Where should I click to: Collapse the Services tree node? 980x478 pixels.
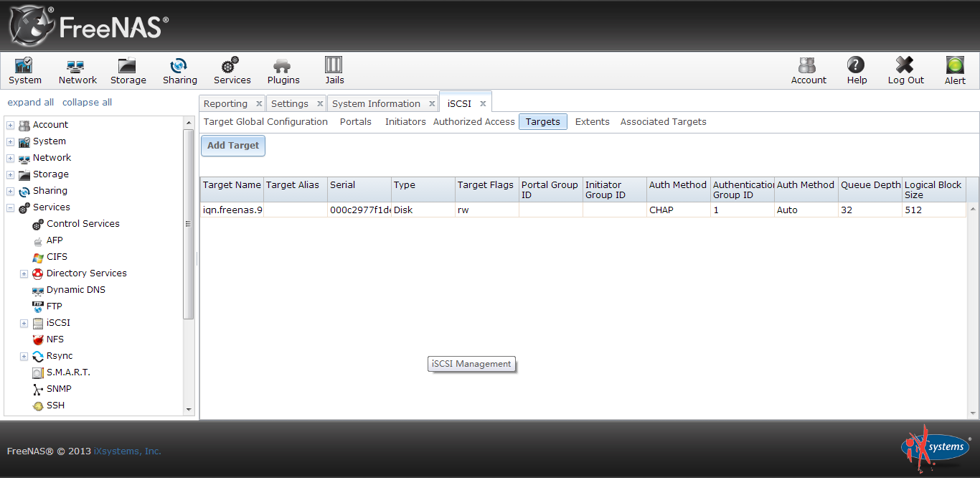click(10, 207)
